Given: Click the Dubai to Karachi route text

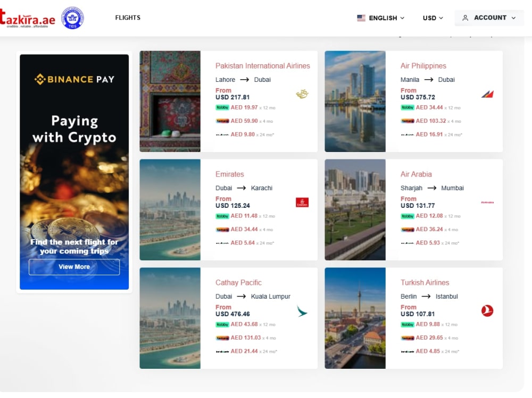Looking at the screenshot, I should [x=244, y=188].
